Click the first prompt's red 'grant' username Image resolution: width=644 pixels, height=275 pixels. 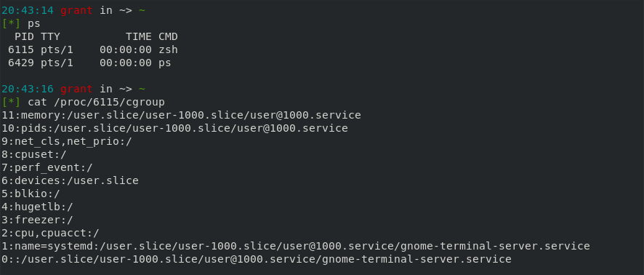coord(76,10)
